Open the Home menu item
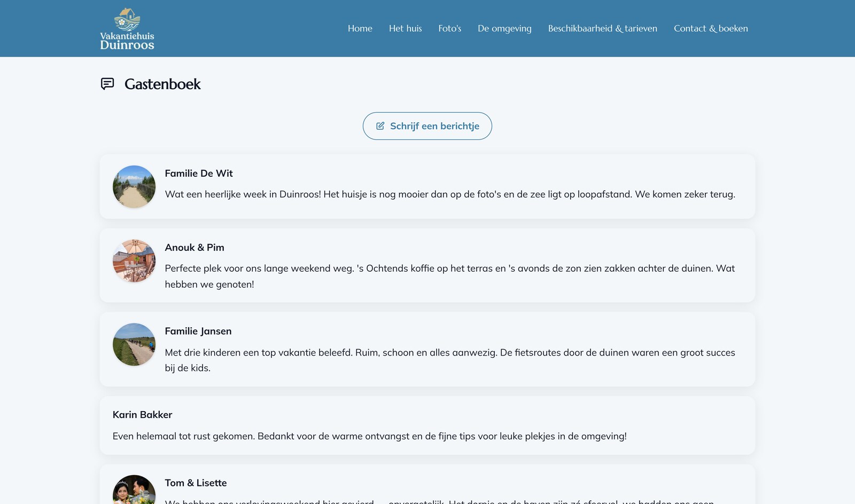The height and width of the screenshot is (504, 855). [360, 28]
